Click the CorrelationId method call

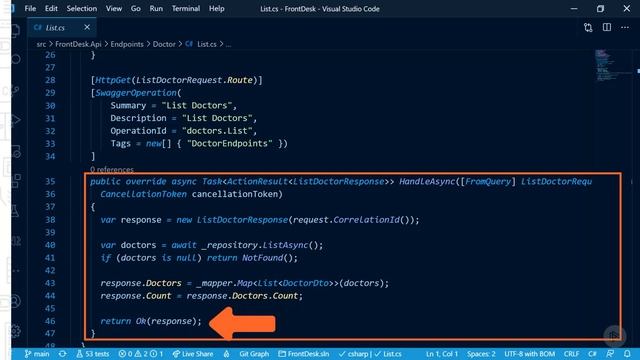pyautogui.click(x=366, y=220)
